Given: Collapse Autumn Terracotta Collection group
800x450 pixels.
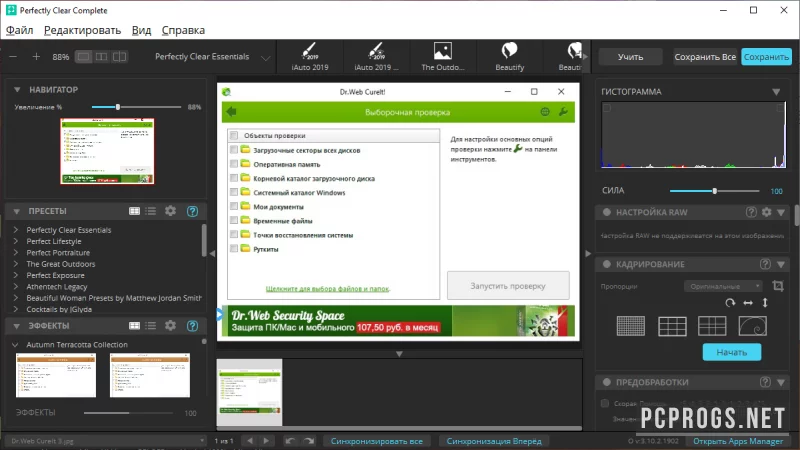Looking at the screenshot, I should point(15,345).
